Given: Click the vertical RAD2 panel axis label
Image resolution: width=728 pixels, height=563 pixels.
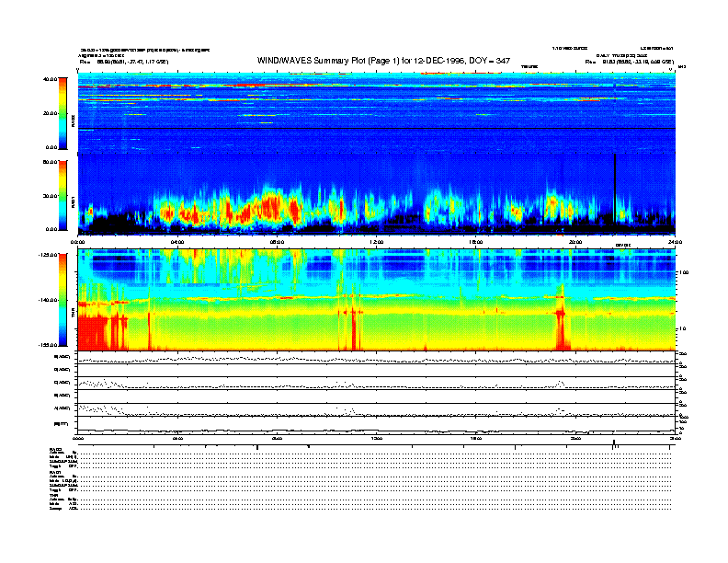Looking at the screenshot, I should pos(73,122).
